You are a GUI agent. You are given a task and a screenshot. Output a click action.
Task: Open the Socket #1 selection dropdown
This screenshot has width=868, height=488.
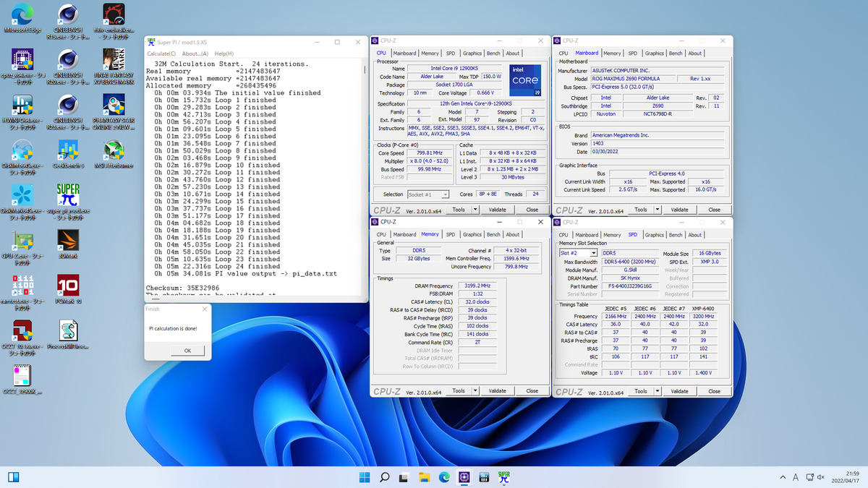[x=444, y=194]
